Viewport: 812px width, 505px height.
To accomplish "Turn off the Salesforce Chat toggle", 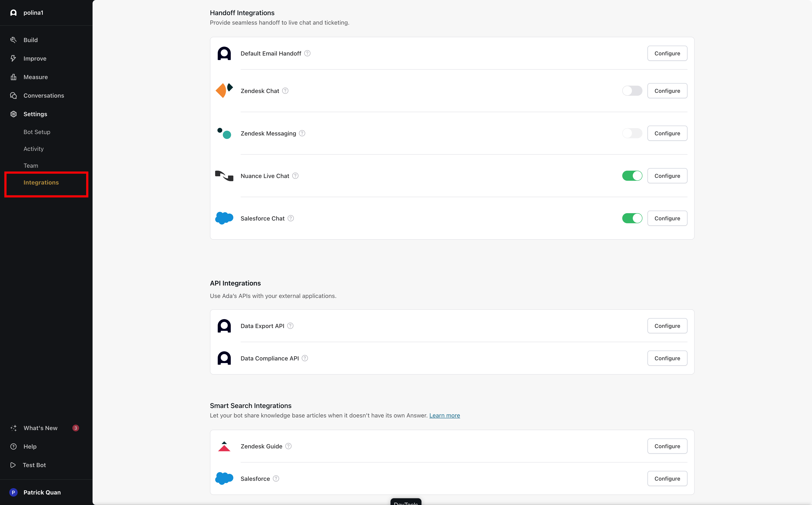I will point(632,218).
